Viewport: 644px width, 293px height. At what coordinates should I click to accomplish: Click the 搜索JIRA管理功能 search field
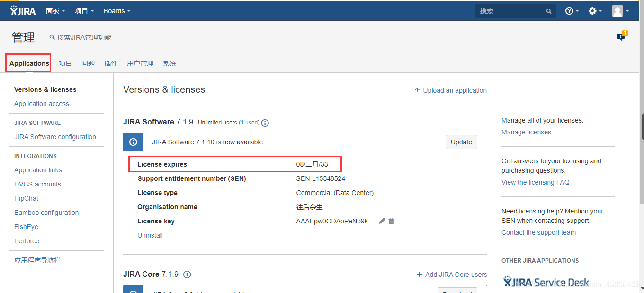pos(84,37)
